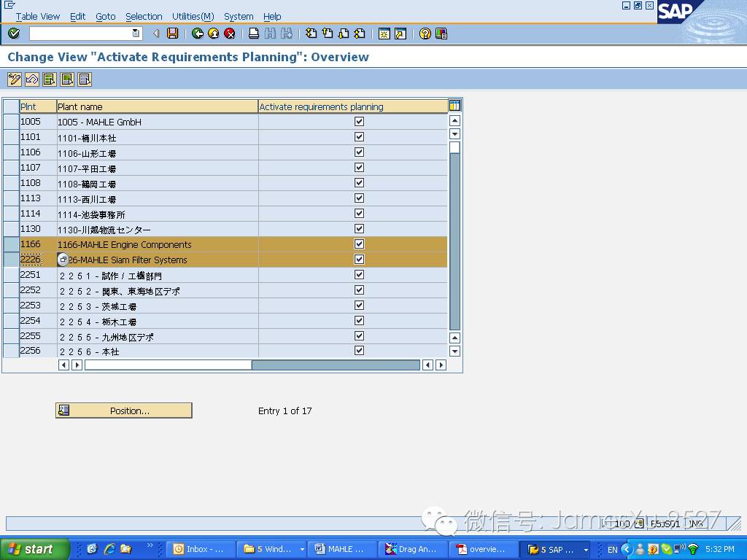747x560 pixels.
Task: Toggle requirements planning for 2226 MAHLE Siam Filter
Action: point(359,259)
